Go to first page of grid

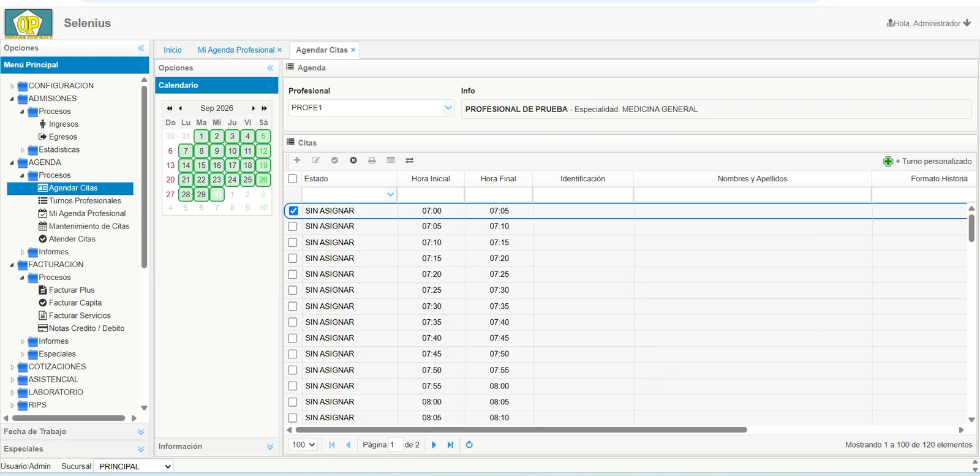332,445
